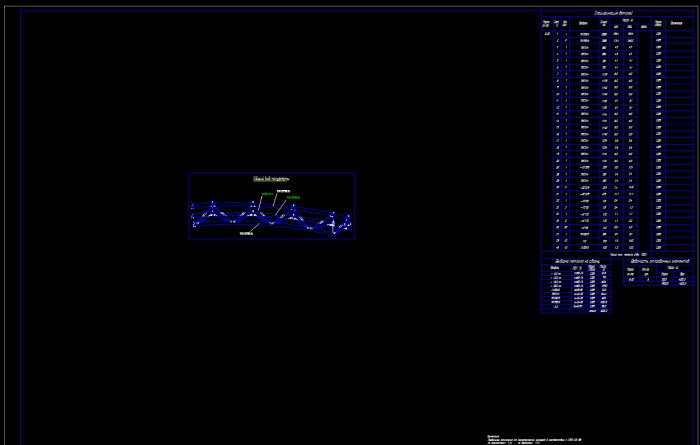Select the underlined yellow title above the truss

[x=271, y=179]
